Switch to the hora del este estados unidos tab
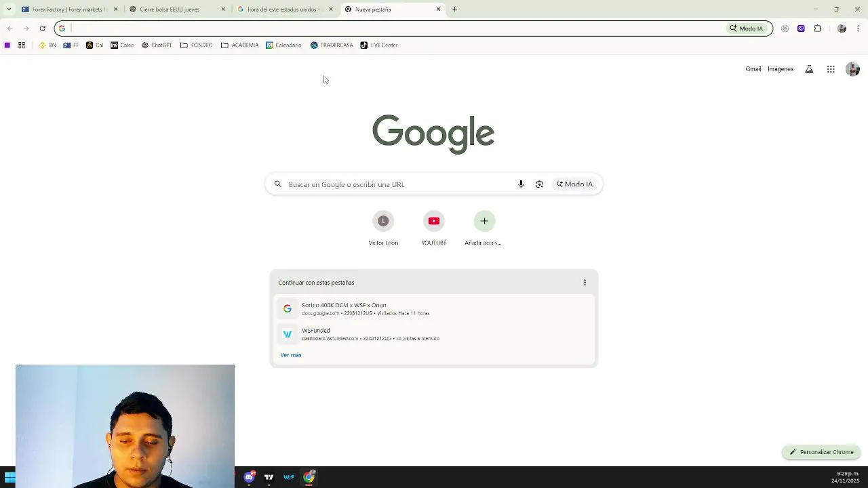Viewport: 868px width, 488px height. pyautogui.click(x=285, y=9)
